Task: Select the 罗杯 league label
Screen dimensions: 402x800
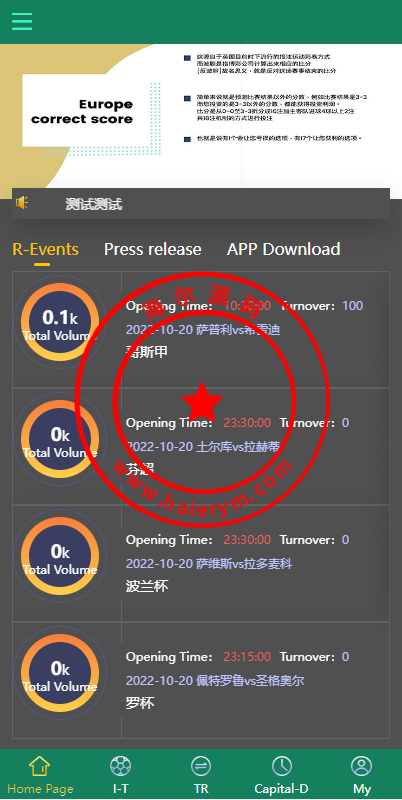Action: point(140,704)
